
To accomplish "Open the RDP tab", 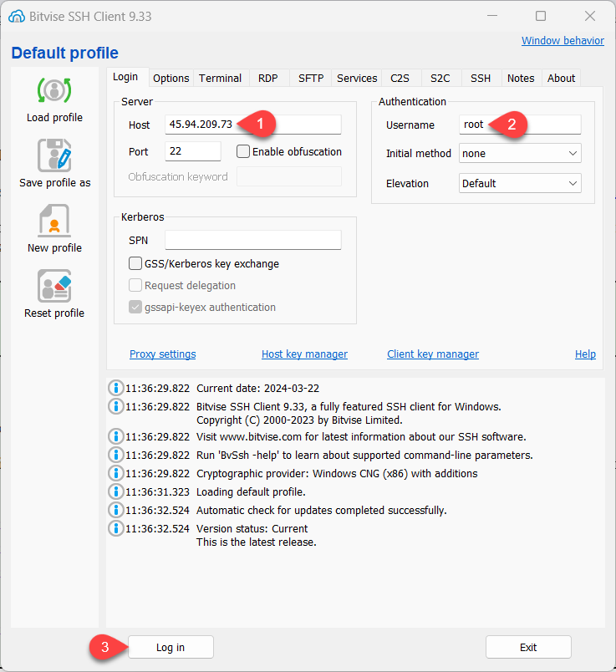I will click(268, 78).
